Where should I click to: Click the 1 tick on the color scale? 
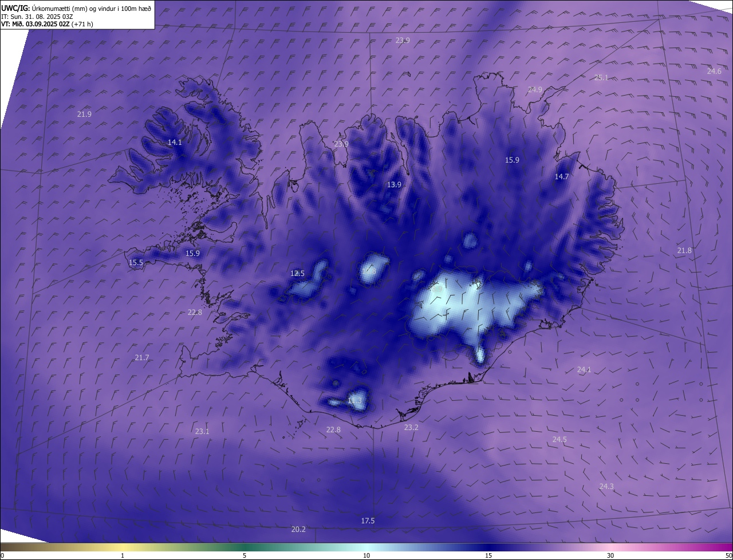tap(123, 555)
